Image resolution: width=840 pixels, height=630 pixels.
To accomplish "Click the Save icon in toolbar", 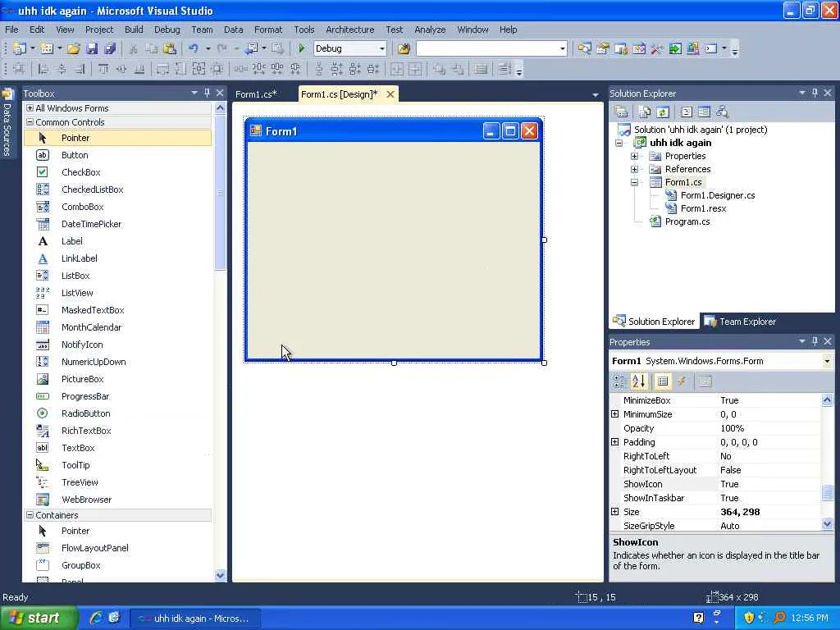I will pos(92,48).
